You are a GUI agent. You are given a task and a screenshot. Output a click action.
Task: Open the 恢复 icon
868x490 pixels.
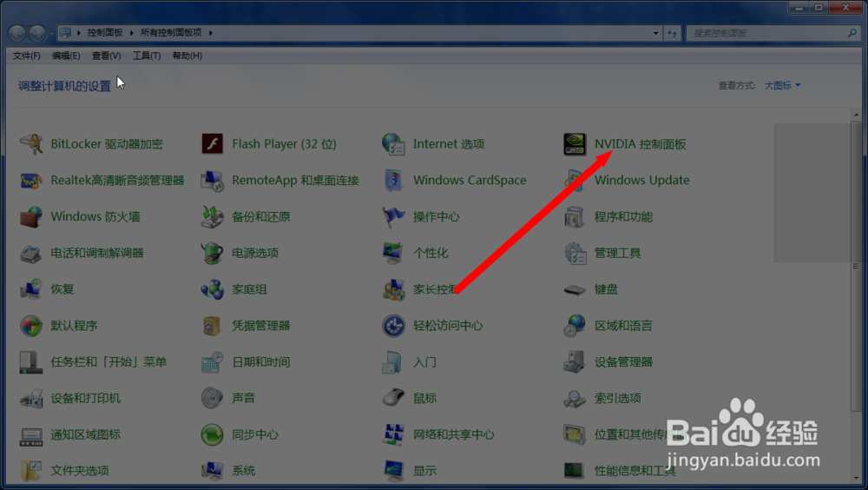click(31, 289)
